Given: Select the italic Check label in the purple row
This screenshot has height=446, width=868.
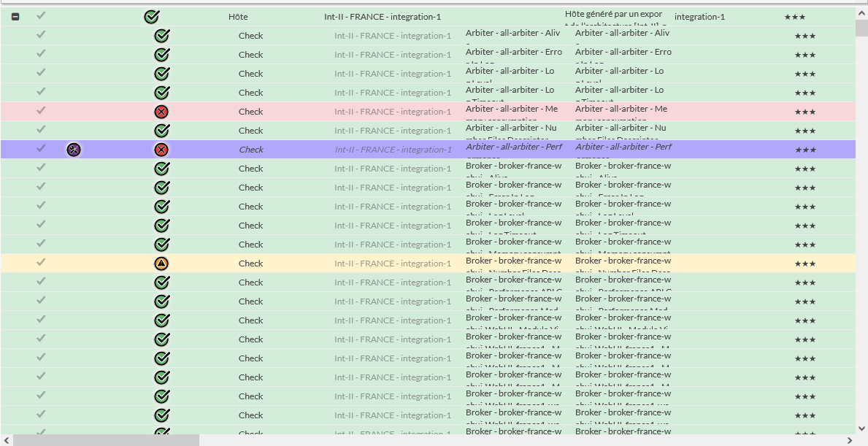Looking at the screenshot, I should tap(251, 150).
